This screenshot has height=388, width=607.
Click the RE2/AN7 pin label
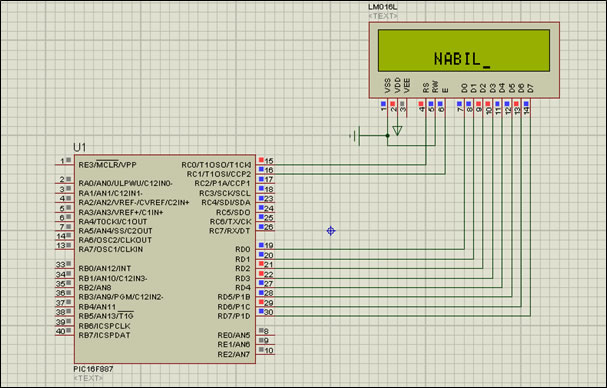coord(234,354)
